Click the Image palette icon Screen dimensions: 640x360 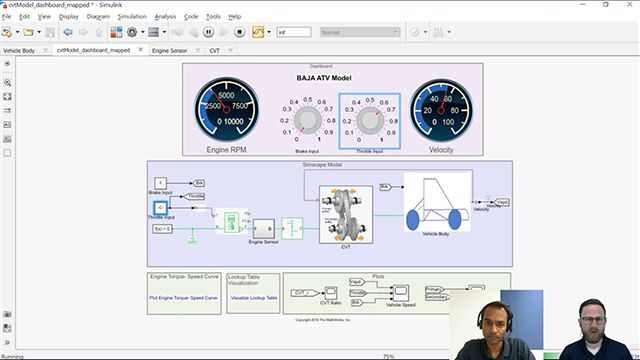click(7, 139)
